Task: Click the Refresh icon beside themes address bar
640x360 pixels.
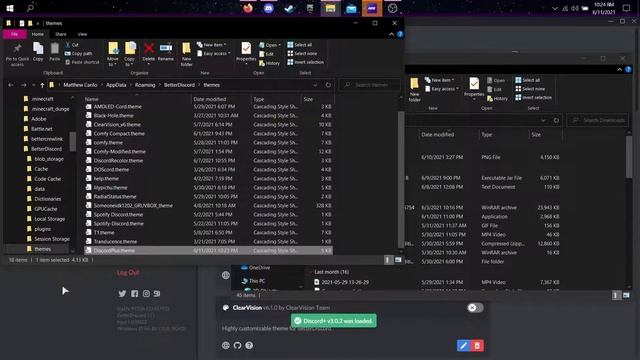Action: (x=328, y=85)
